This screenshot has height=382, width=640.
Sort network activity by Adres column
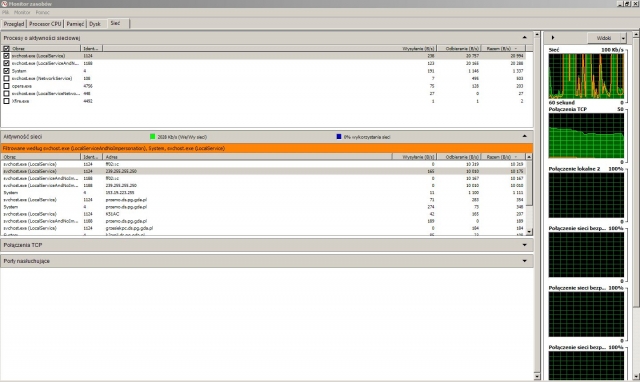coord(247,157)
